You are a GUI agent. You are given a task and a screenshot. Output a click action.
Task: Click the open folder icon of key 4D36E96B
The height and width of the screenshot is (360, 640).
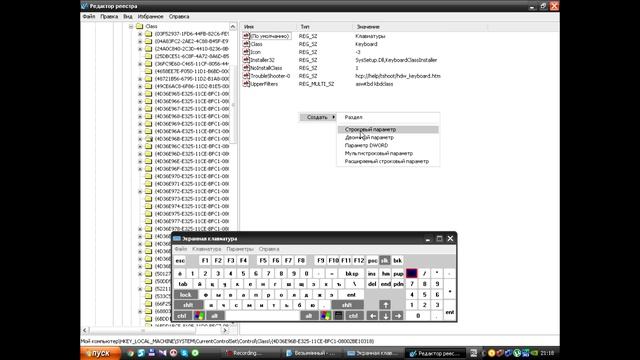coord(149,139)
